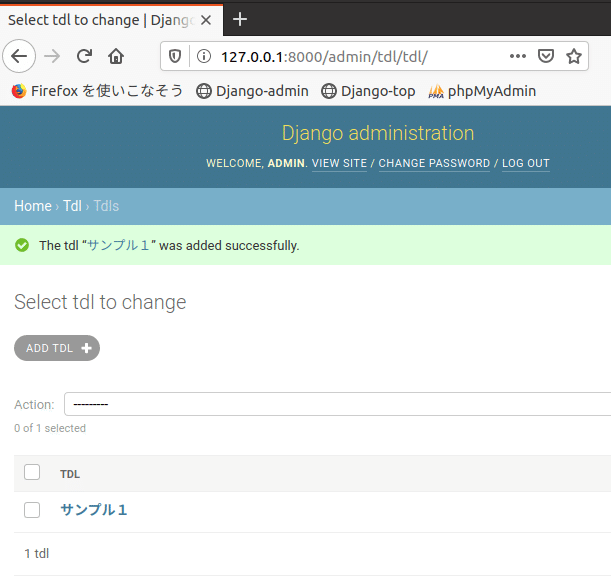Screen dimensions: 611x578
Task: Follow the VIEW SITE link
Action: (x=339, y=163)
